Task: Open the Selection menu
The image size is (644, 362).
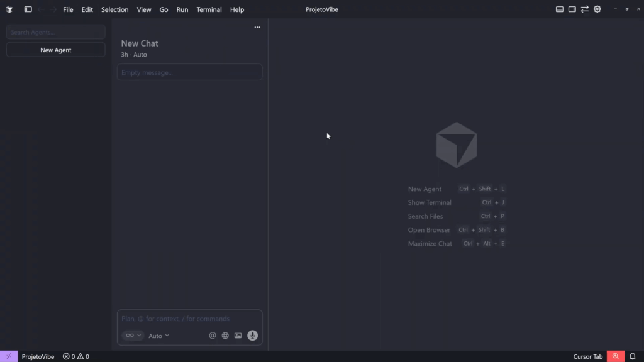Action: (x=114, y=9)
